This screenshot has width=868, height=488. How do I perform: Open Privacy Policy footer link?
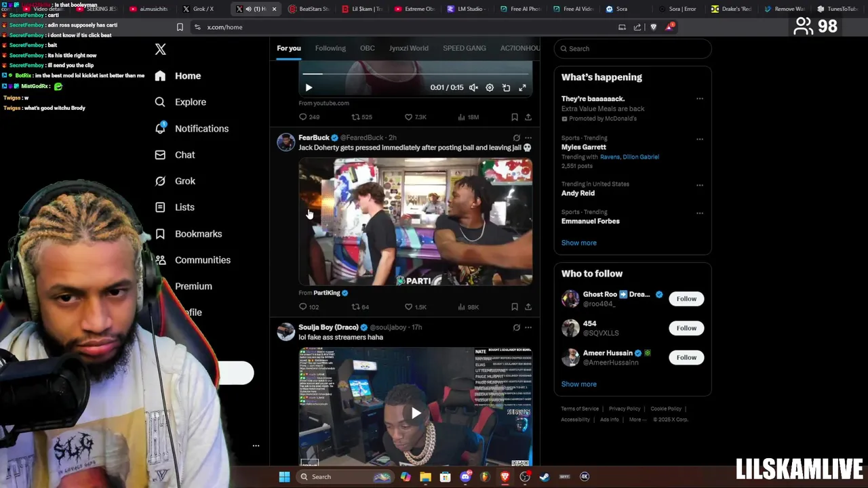pyautogui.click(x=625, y=409)
